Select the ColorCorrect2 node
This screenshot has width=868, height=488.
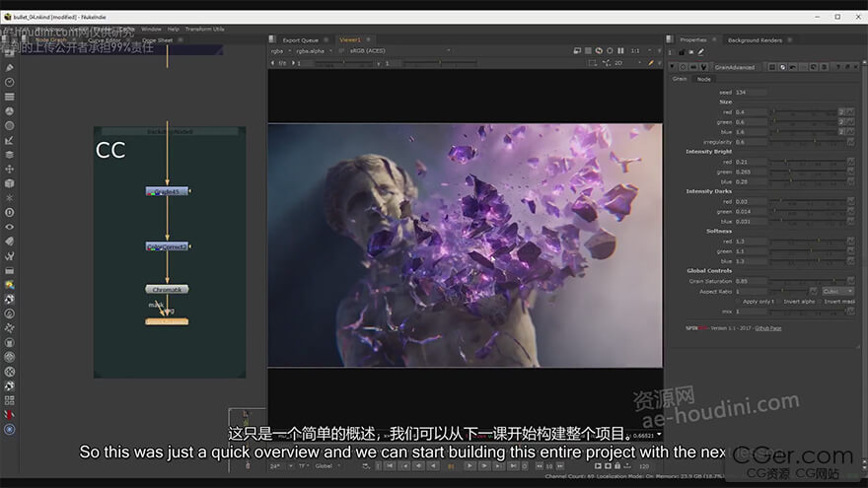pos(167,246)
